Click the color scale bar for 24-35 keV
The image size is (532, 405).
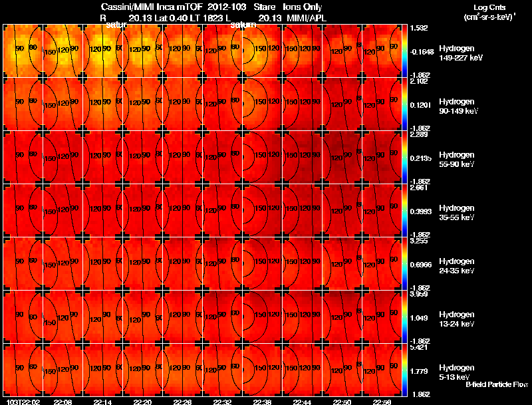[x=404, y=264]
